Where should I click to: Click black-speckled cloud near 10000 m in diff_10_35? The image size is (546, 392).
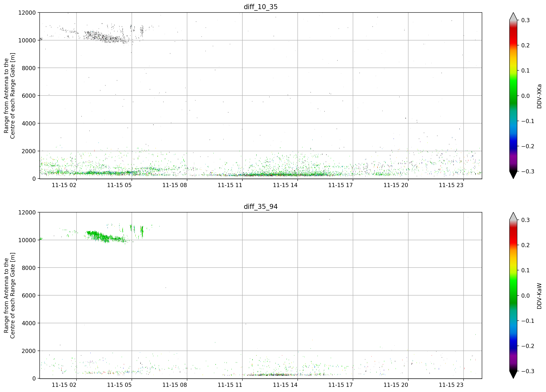pos(106,37)
